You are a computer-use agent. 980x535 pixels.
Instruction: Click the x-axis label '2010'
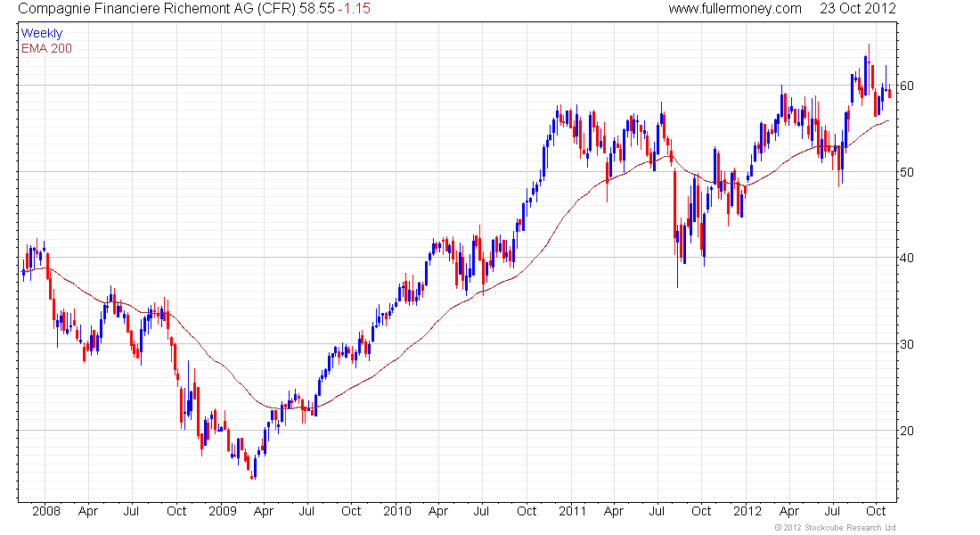[x=397, y=511]
